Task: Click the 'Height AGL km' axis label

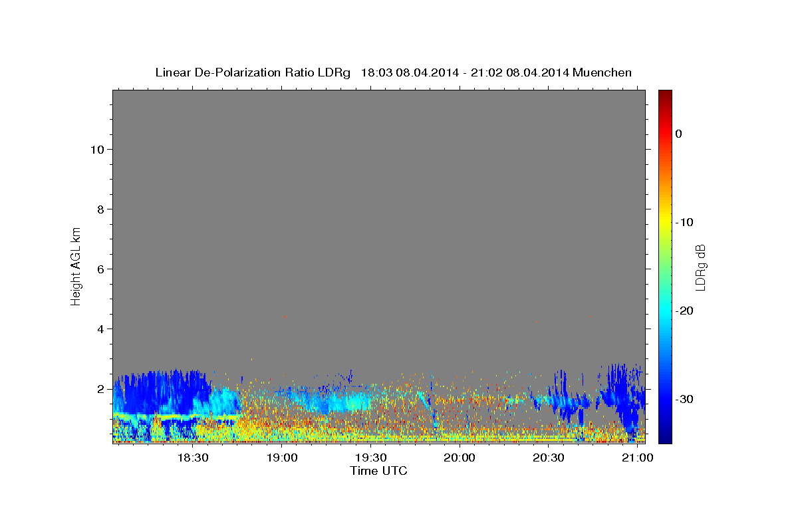Action: click(x=76, y=265)
